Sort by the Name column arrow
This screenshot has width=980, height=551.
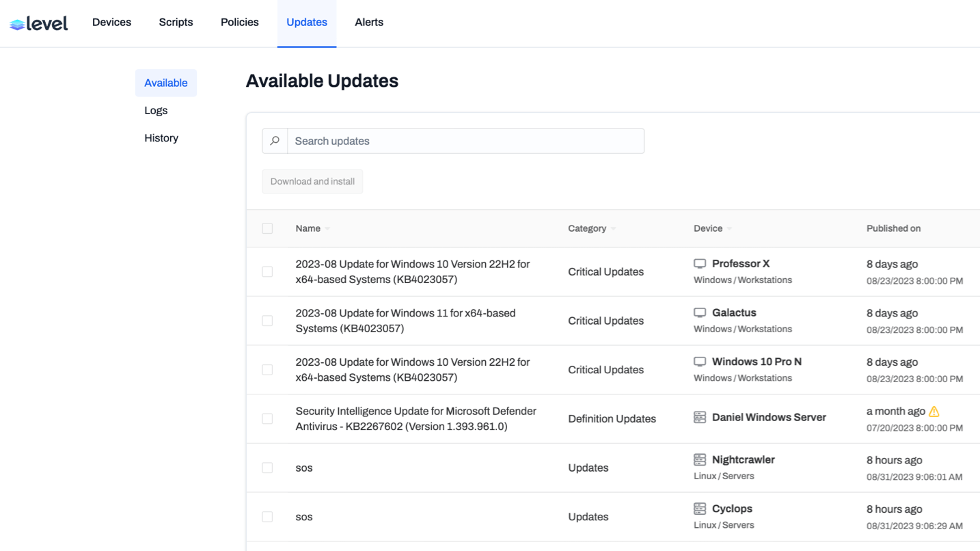pos(327,229)
